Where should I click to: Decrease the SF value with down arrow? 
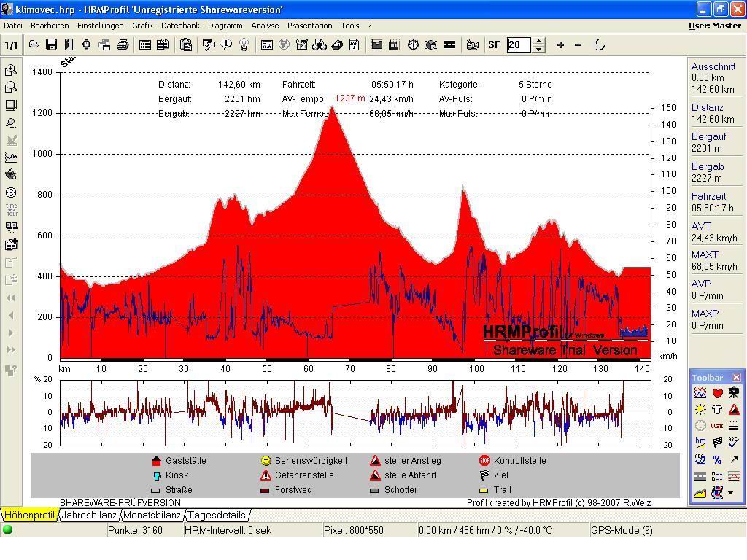pyautogui.click(x=538, y=49)
